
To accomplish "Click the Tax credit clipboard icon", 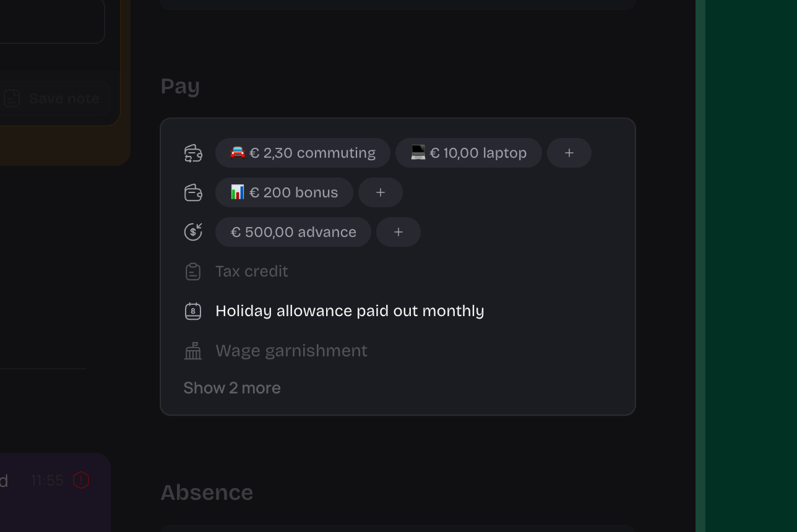I will [193, 272].
